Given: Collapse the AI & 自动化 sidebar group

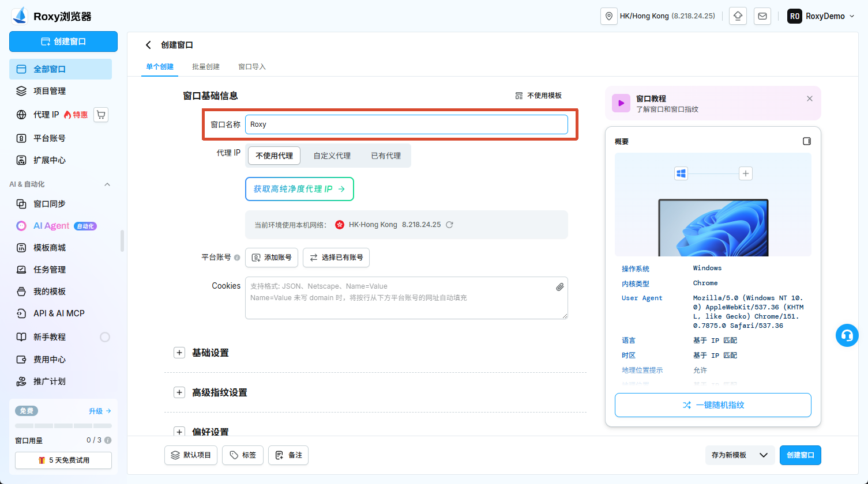Looking at the screenshot, I should point(107,184).
